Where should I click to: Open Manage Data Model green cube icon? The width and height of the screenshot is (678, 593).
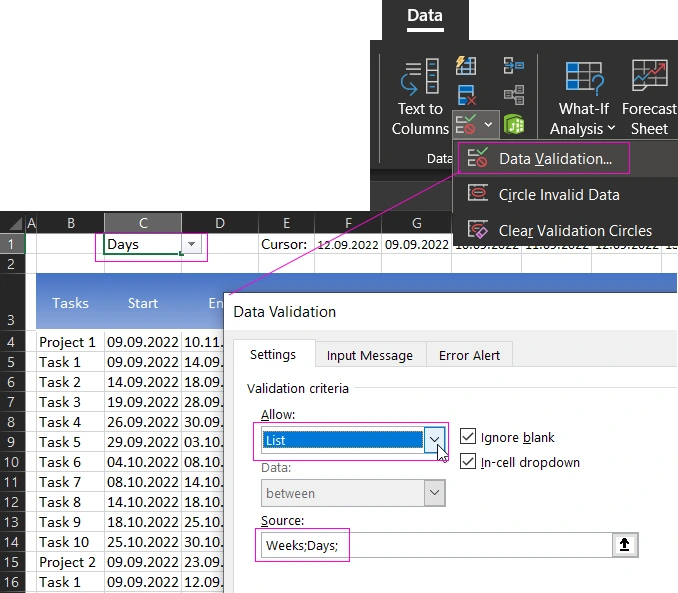click(514, 125)
